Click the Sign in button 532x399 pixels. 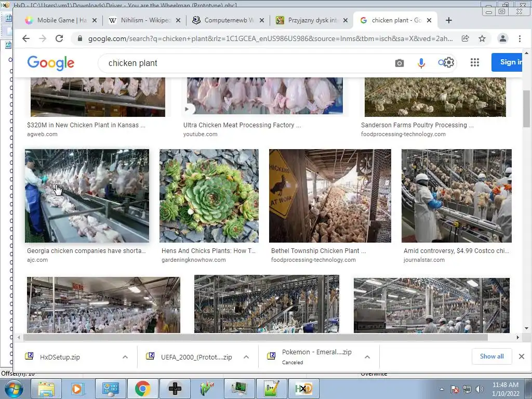pos(507,62)
